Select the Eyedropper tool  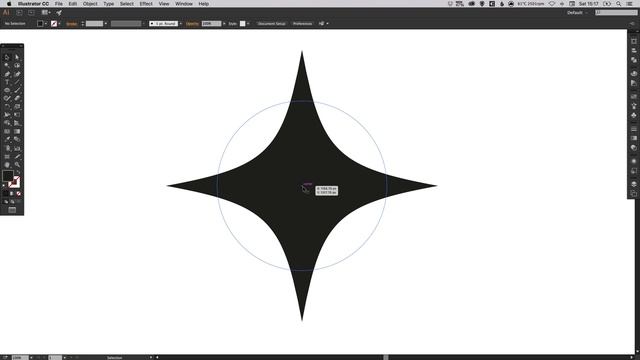pos(7,140)
